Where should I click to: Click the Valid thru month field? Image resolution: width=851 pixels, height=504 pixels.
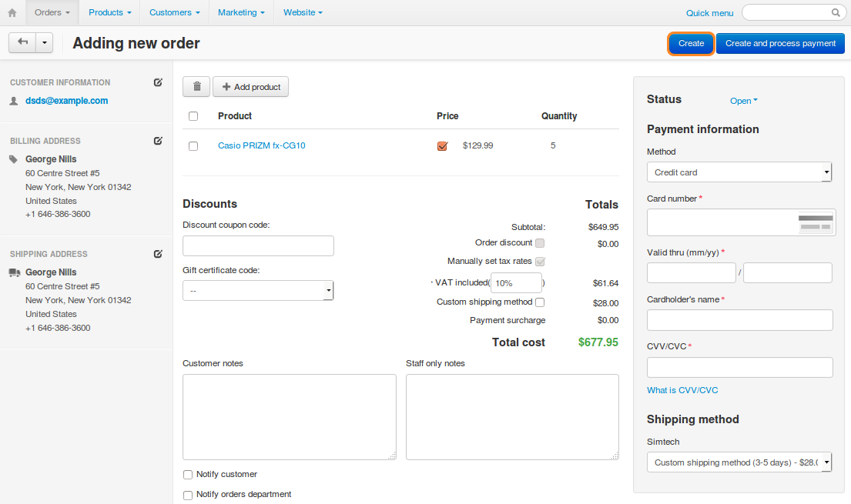tap(692, 272)
